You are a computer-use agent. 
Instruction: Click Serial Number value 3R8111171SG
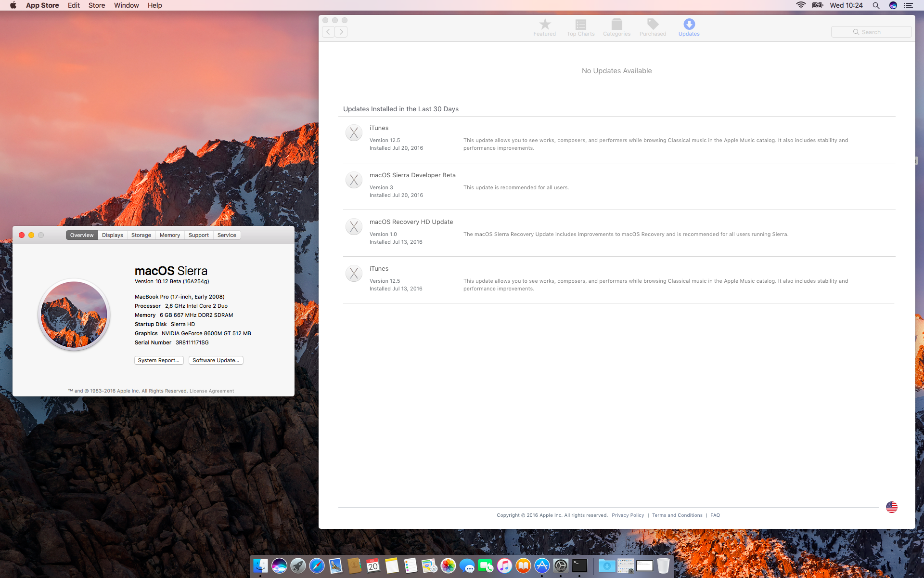[192, 342]
